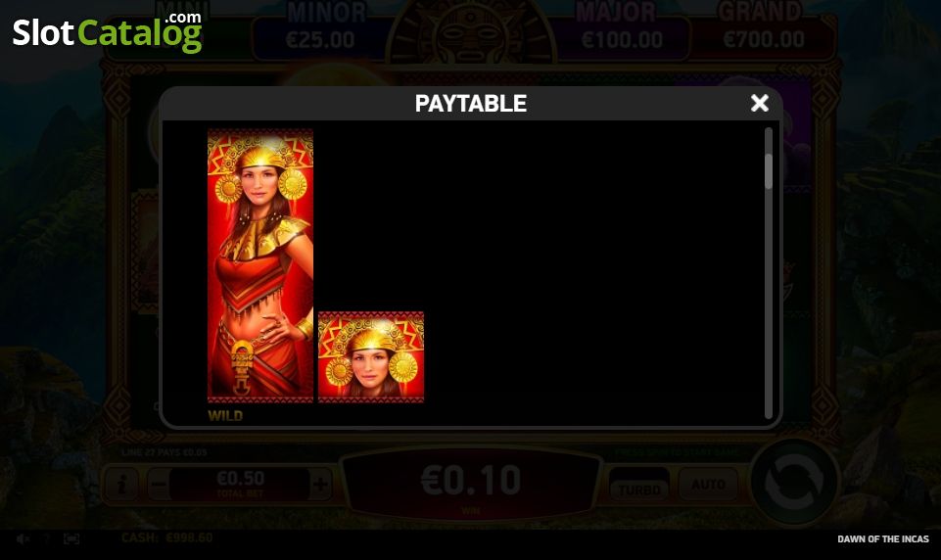Open help via the question mark icon
This screenshot has width=941, height=560.
(x=47, y=538)
